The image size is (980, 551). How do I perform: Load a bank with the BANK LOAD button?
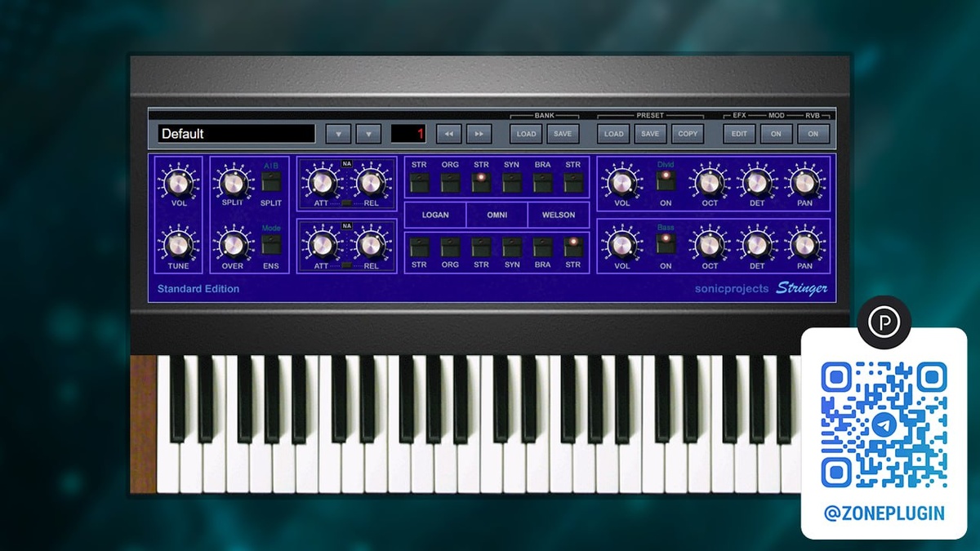[x=527, y=134]
